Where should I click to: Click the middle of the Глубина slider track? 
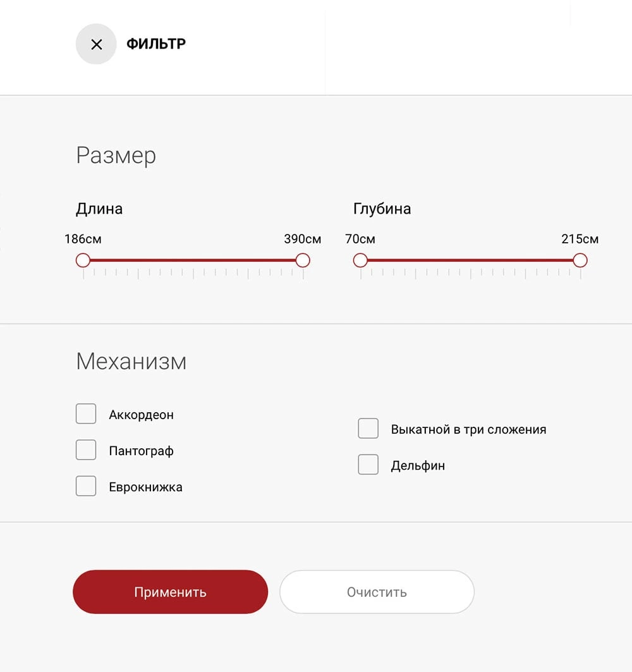pos(470,260)
